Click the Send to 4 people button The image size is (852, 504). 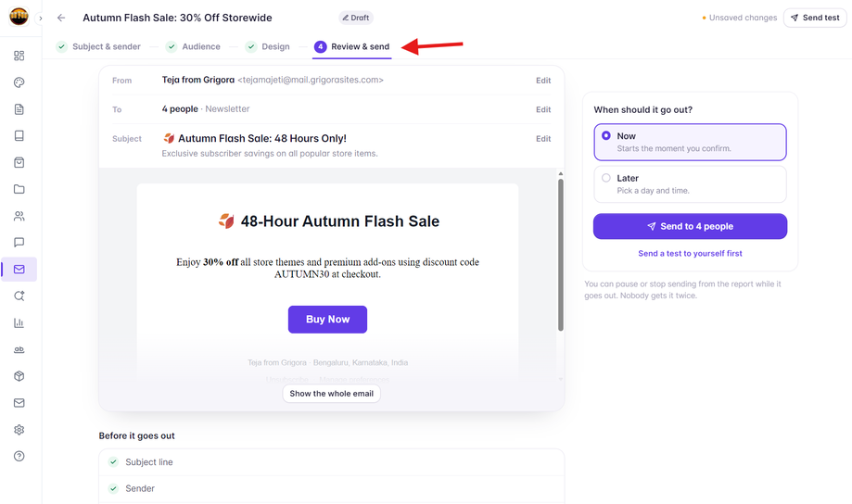(690, 226)
